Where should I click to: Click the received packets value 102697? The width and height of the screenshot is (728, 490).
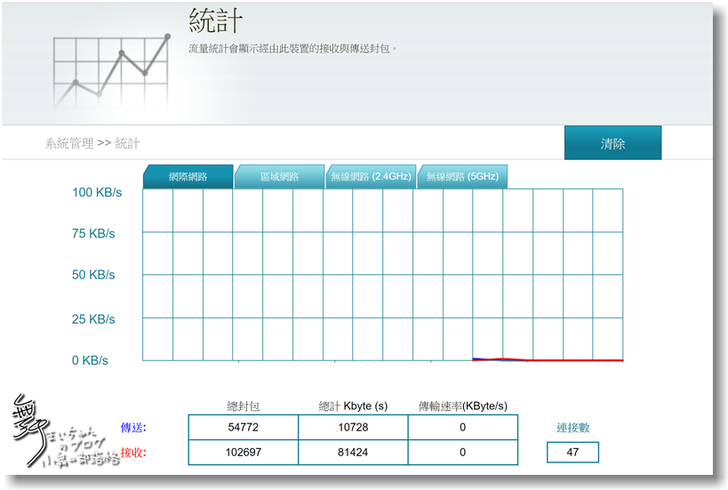(243, 452)
